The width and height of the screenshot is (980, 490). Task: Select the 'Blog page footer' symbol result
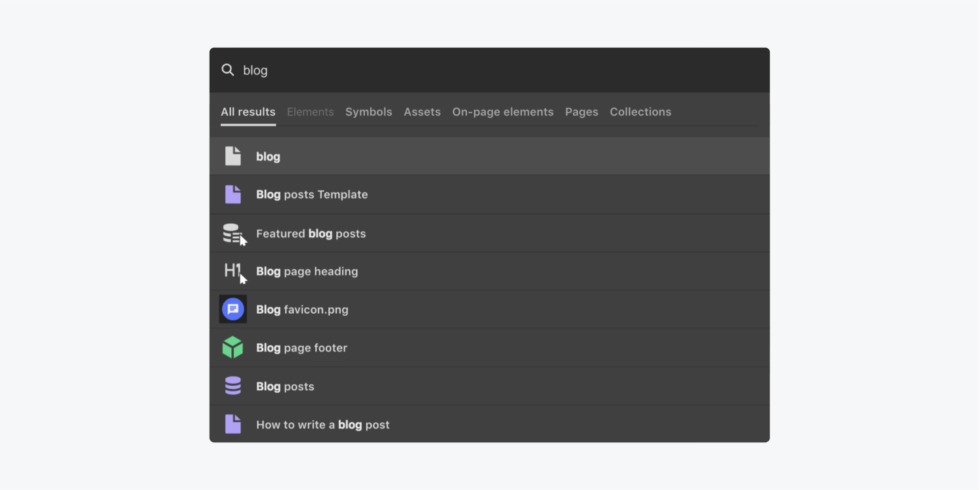pyautogui.click(x=490, y=348)
